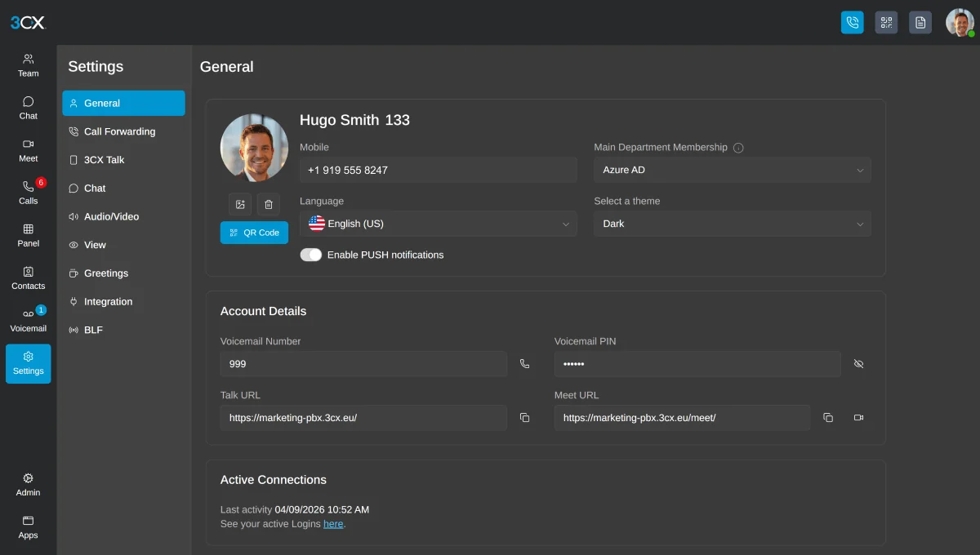
Task: Click the delete profile picture trash icon
Action: (x=269, y=204)
